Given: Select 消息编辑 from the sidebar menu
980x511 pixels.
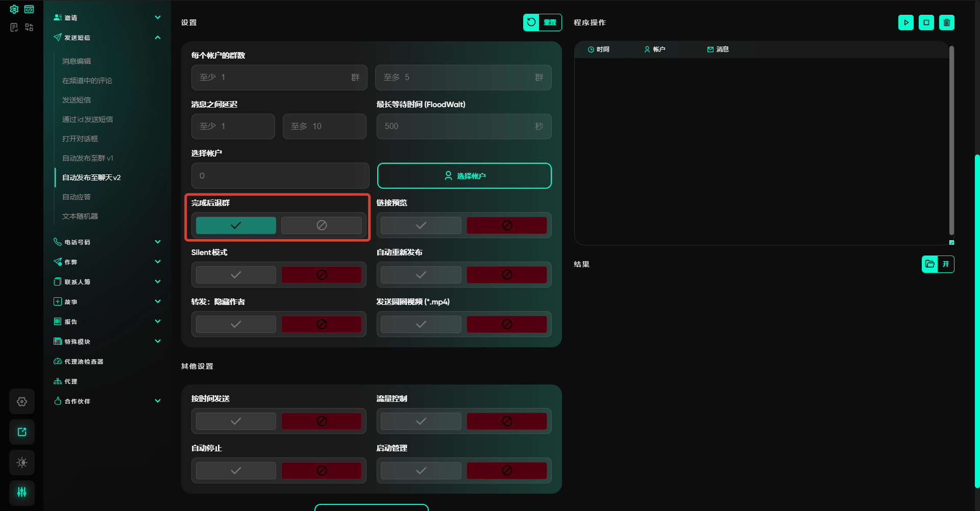Looking at the screenshot, I should 77,61.
